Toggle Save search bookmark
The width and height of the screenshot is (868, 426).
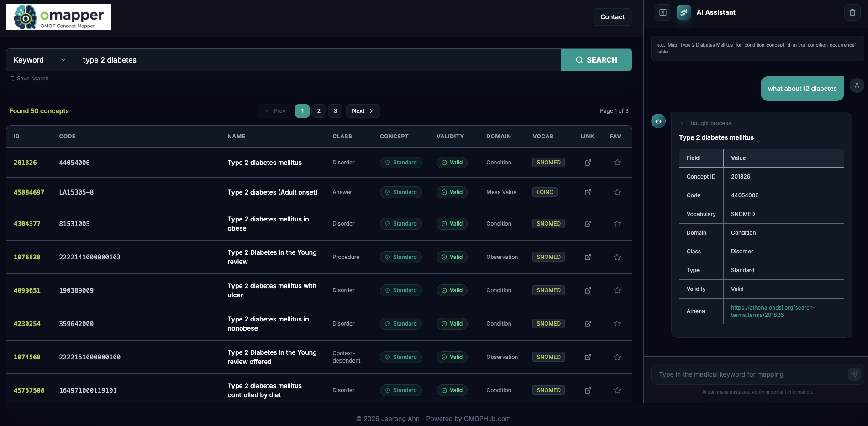(x=29, y=79)
